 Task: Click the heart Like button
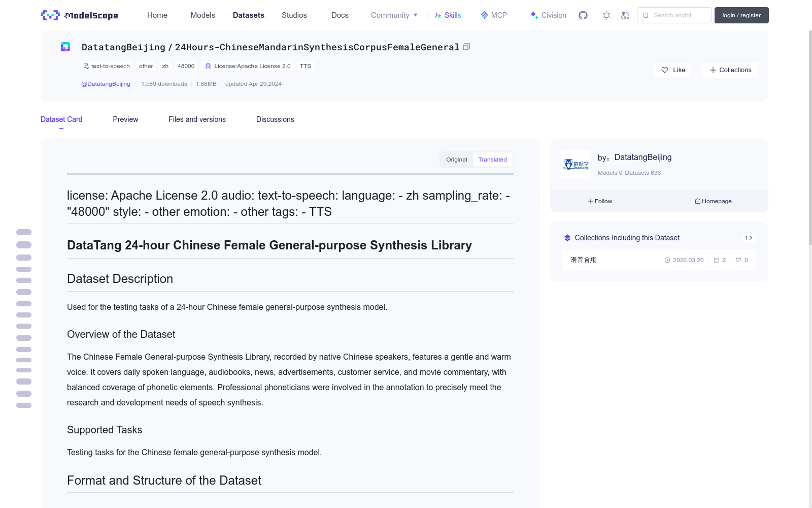tap(672, 70)
